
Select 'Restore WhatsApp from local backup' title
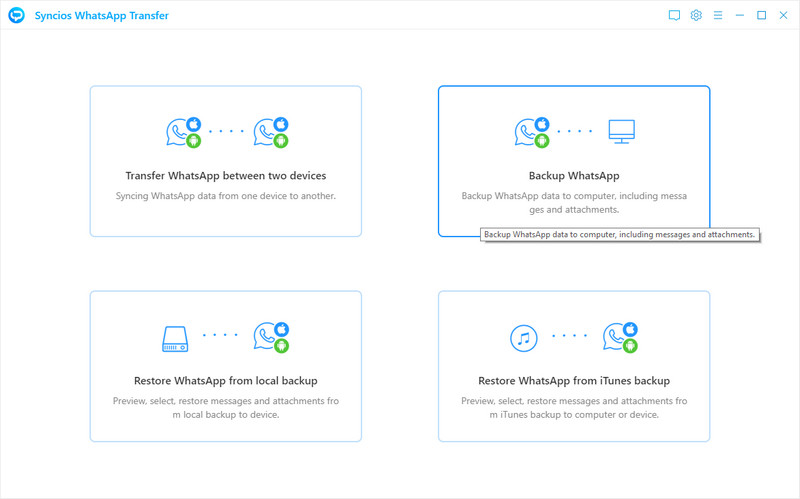[226, 381]
